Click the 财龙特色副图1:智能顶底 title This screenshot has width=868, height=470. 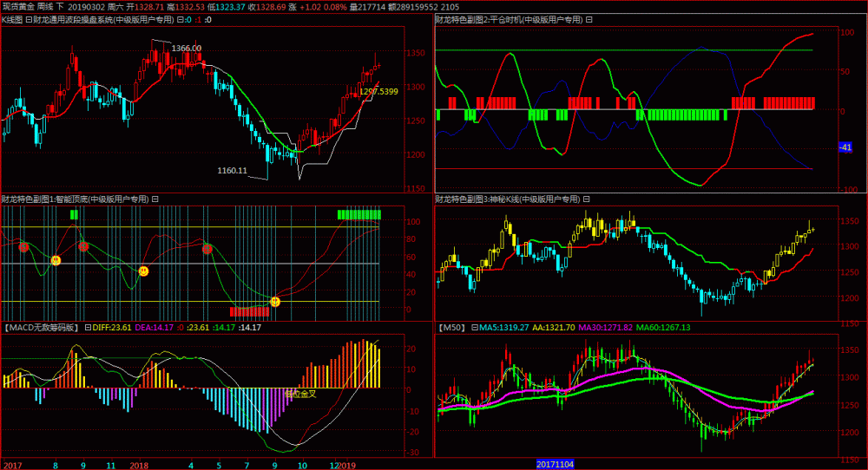(x=76, y=199)
